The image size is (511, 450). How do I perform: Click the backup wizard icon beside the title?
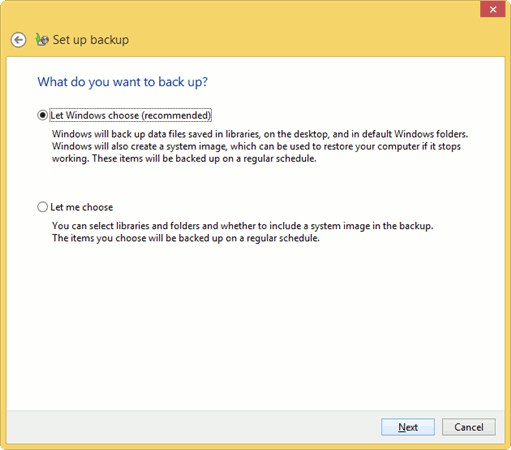tap(42, 40)
